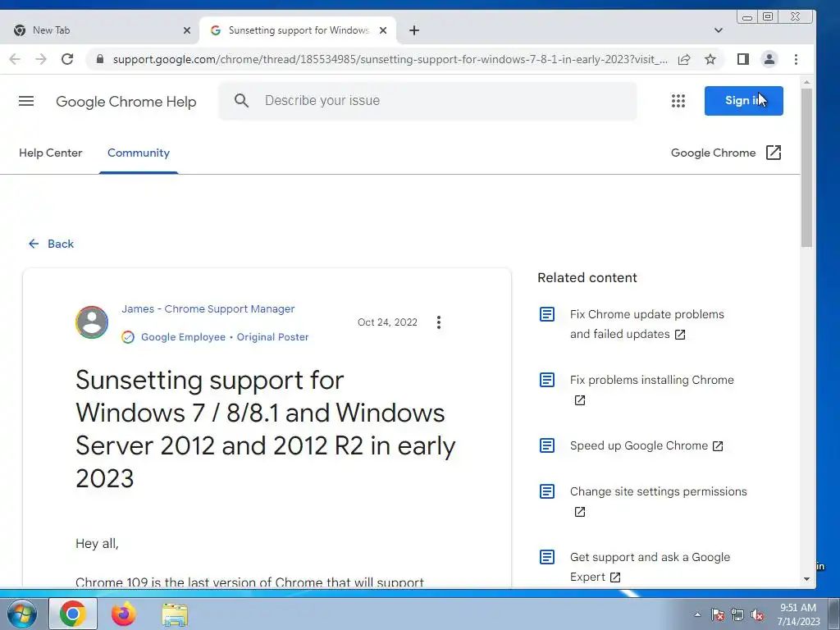Click the Related content heading
This screenshot has width=840, height=630.
pyautogui.click(x=587, y=277)
